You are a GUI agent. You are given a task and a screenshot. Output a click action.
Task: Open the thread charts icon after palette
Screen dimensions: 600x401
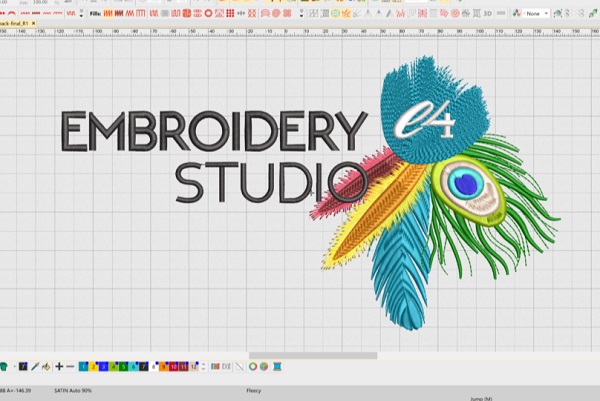click(215, 367)
